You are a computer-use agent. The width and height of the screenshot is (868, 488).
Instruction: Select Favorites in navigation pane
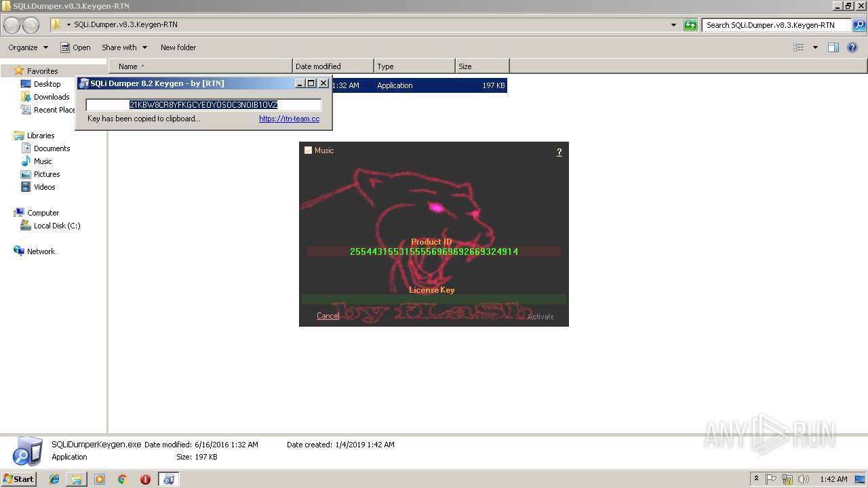click(42, 71)
